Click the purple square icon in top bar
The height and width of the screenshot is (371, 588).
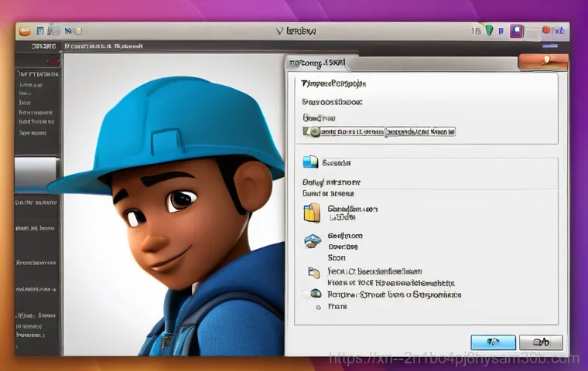point(516,32)
